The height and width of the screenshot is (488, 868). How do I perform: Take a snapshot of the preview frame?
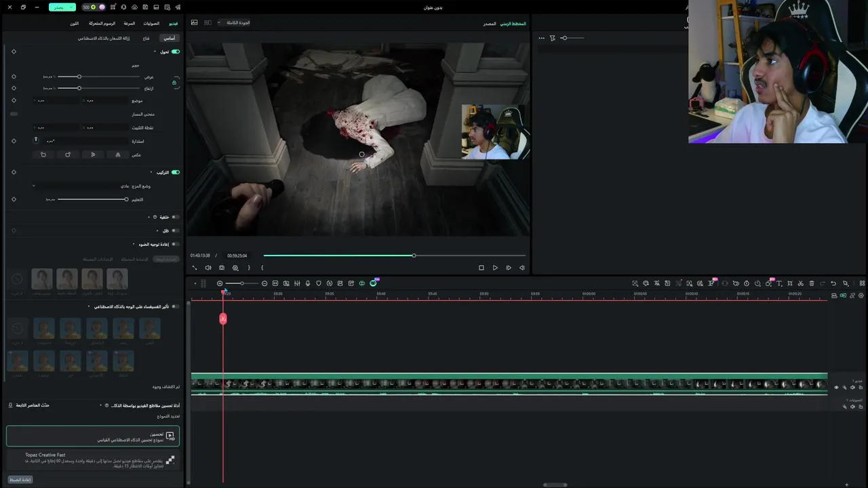pyautogui.click(x=222, y=268)
